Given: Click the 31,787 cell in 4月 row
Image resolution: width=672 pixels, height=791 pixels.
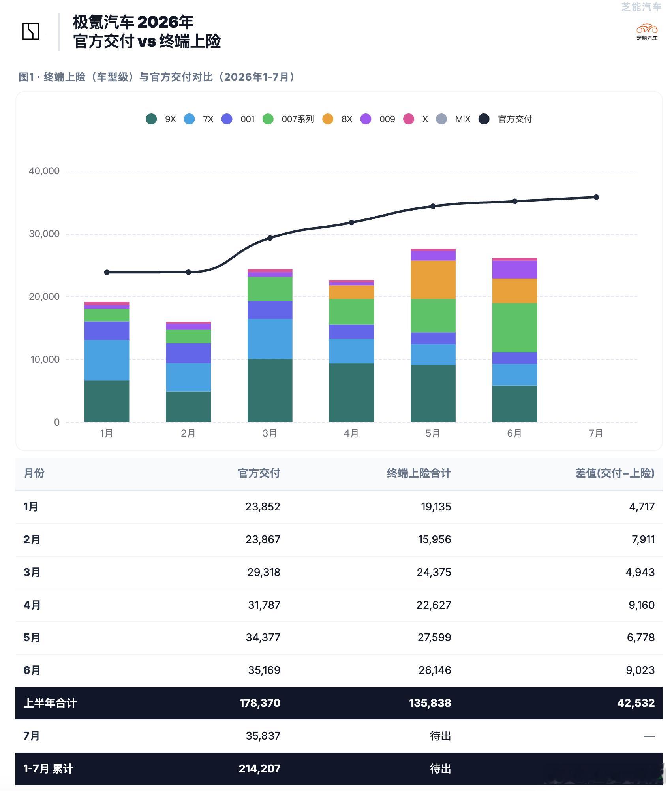Looking at the screenshot, I should coord(264,605).
